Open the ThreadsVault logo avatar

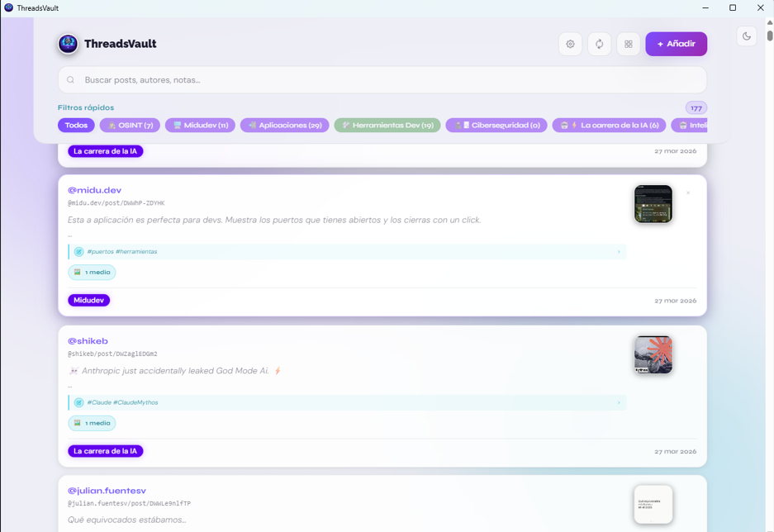pyautogui.click(x=68, y=44)
